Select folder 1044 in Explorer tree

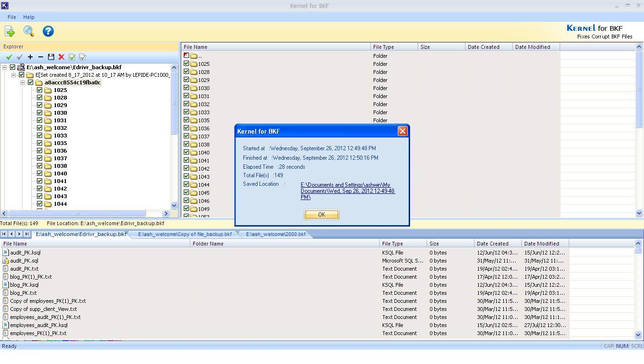tap(60, 204)
